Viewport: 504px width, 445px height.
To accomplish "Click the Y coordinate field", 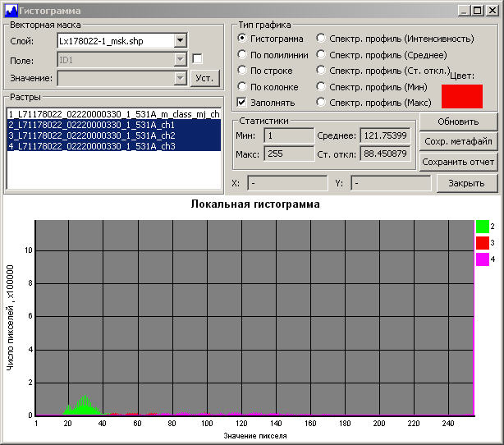I will 391,183.
